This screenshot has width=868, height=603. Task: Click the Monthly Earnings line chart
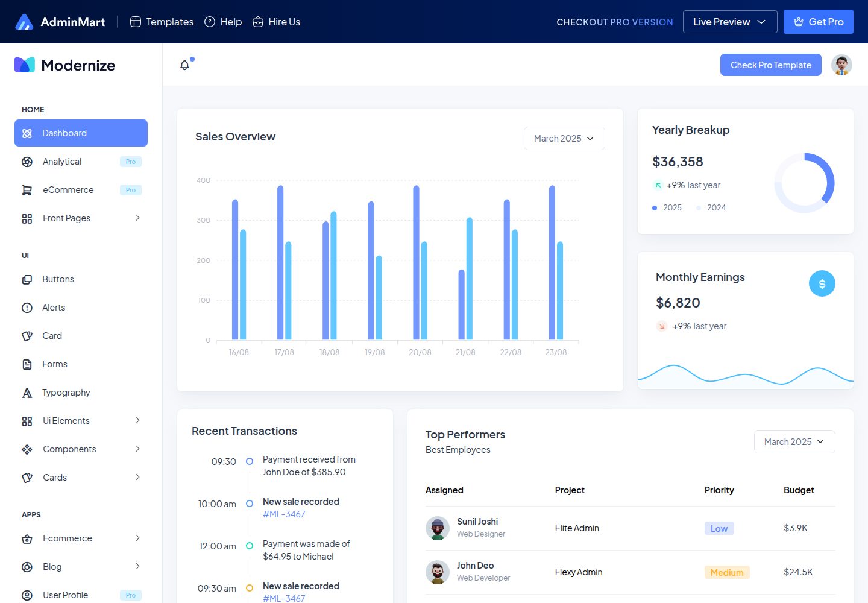coord(746,376)
